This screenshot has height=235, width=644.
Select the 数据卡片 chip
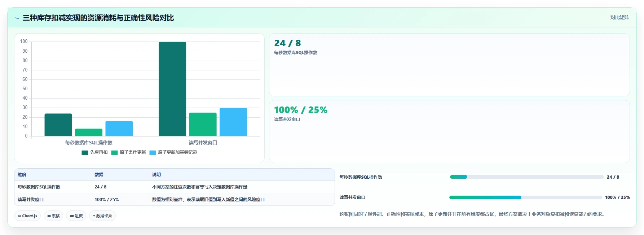tap(102, 216)
